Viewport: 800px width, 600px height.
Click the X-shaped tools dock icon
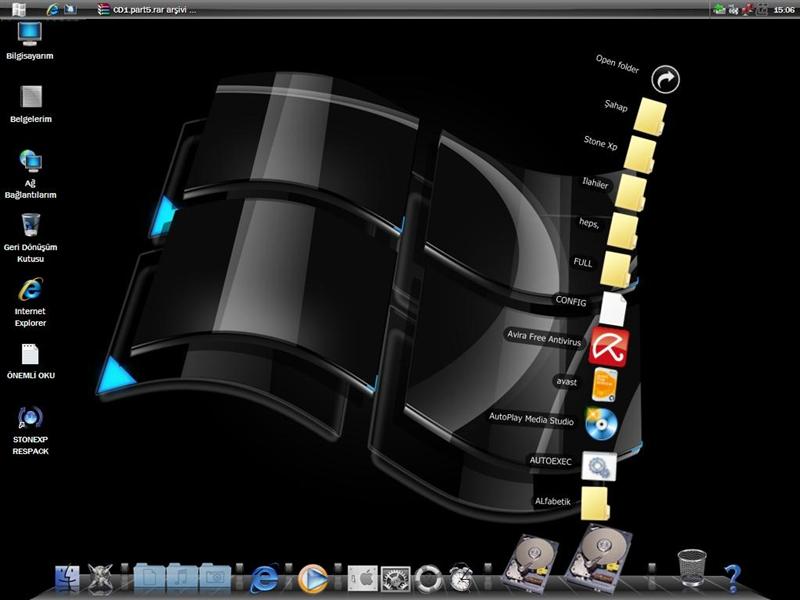(x=101, y=579)
